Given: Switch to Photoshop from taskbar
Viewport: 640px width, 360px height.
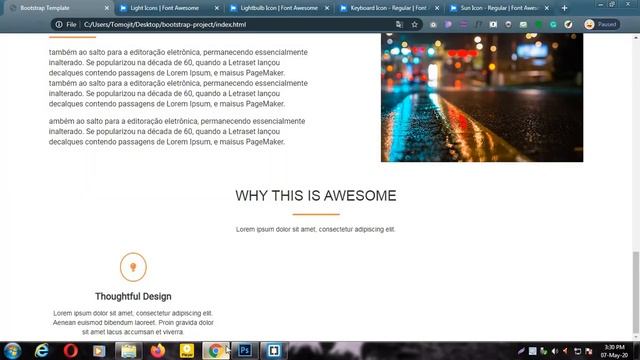Looking at the screenshot, I should click(x=245, y=351).
